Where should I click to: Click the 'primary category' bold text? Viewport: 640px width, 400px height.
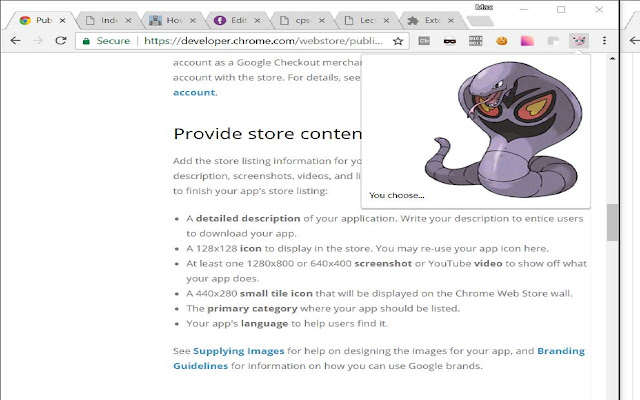(x=252, y=309)
